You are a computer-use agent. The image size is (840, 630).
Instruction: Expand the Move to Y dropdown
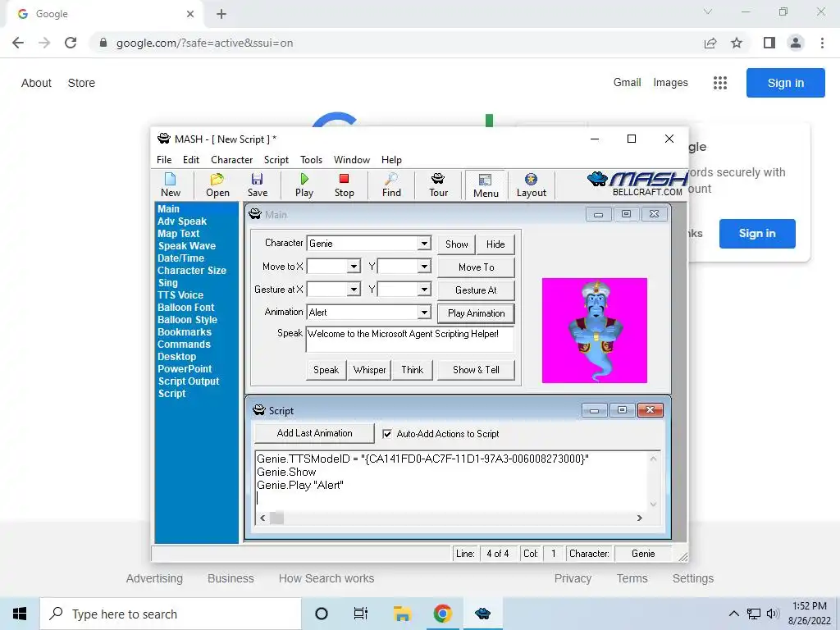(424, 267)
